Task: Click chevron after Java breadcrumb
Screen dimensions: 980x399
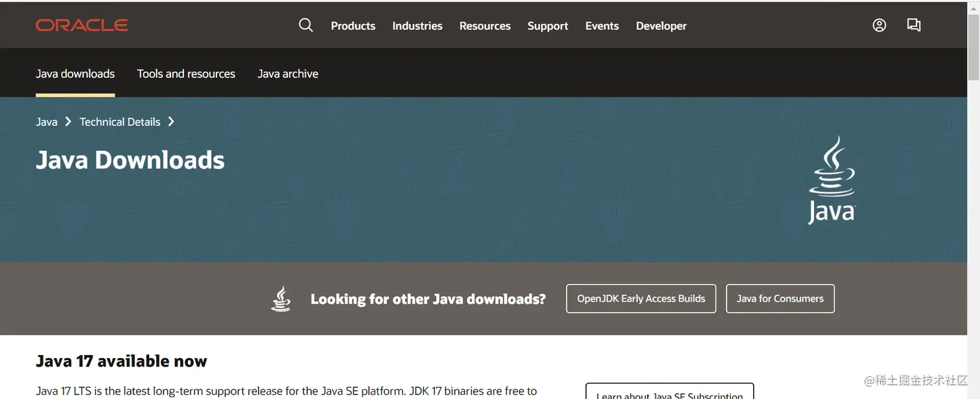Action: point(68,122)
